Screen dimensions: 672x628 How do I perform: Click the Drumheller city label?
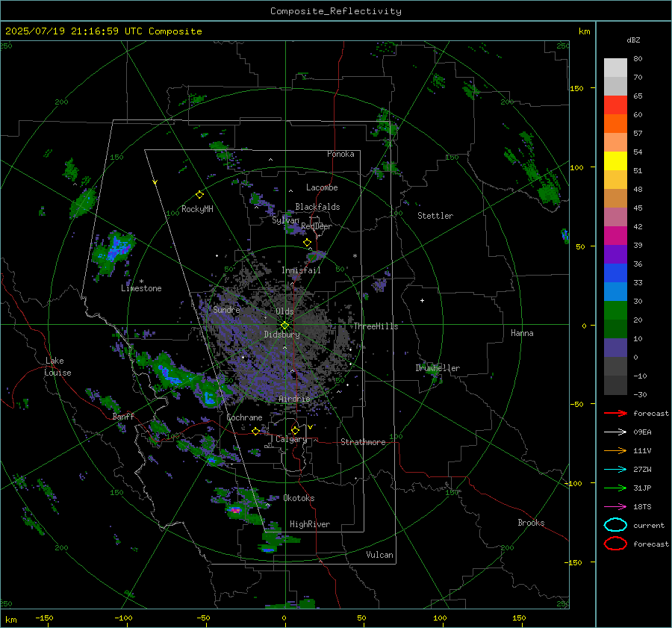click(438, 368)
